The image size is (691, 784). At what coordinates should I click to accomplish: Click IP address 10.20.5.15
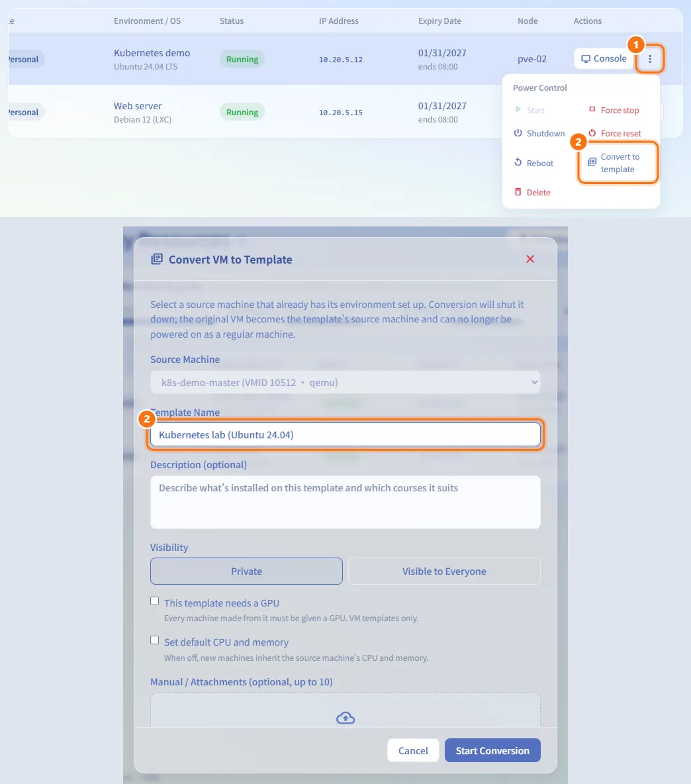(x=341, y=113)
